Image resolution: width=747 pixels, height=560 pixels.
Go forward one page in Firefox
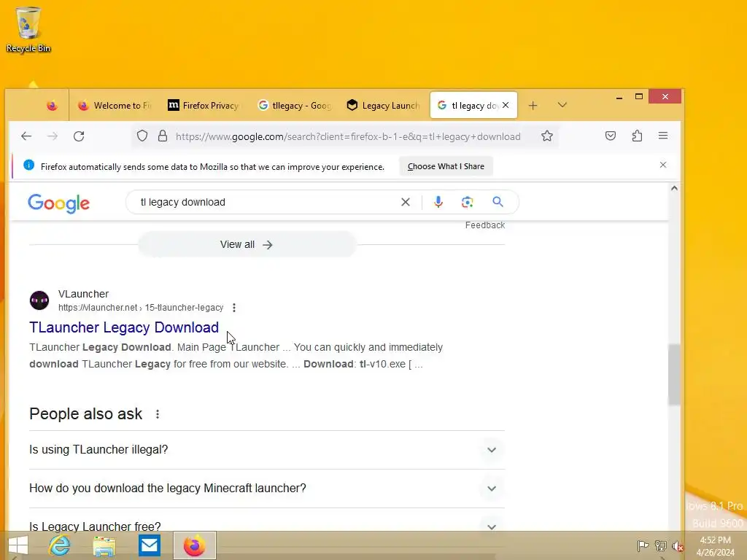pos(53,136)
